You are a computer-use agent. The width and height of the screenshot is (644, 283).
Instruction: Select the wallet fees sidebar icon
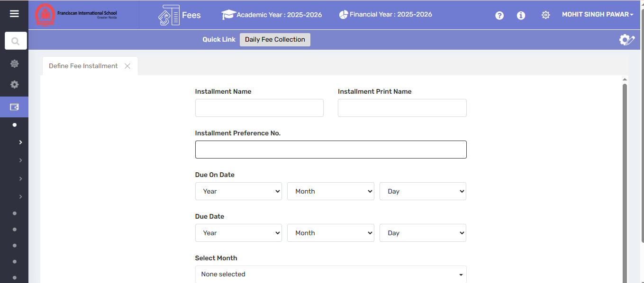[14, 107]
